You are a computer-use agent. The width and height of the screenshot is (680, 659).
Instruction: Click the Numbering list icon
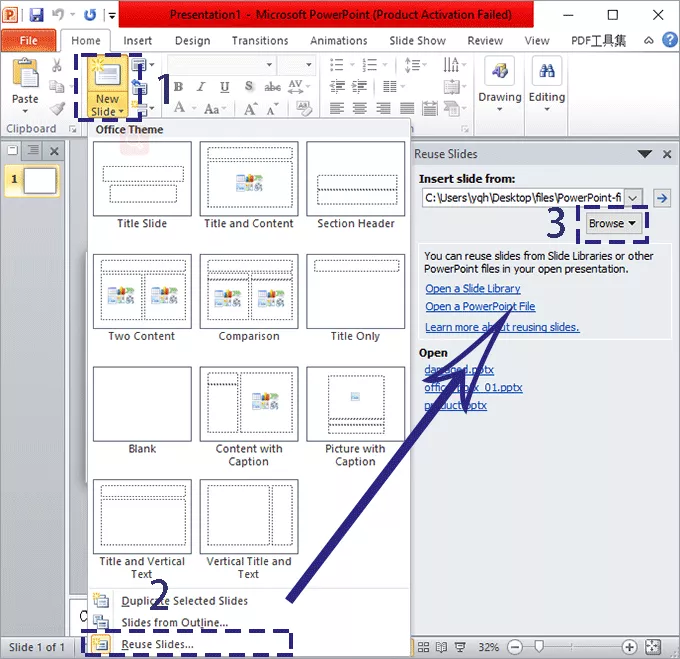[x=369, y=65]
